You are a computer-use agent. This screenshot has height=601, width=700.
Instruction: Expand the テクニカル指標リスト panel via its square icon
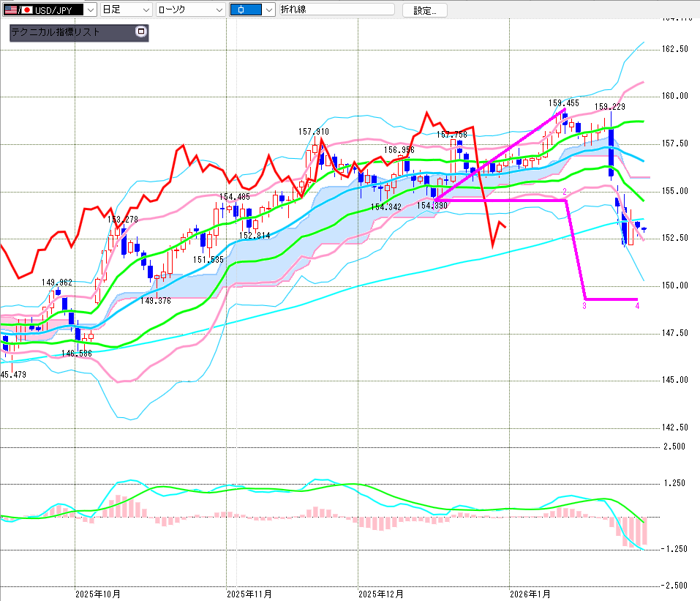141,32
